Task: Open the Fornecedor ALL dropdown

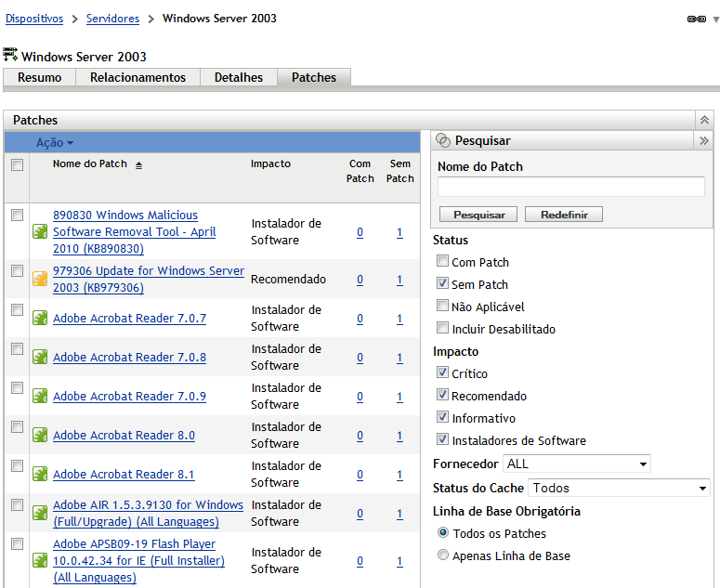Action: [x=577, y=464]
